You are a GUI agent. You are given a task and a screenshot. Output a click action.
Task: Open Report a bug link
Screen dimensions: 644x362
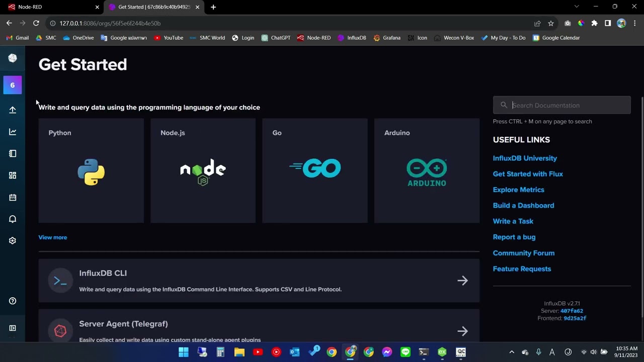(x=514, y=237)
